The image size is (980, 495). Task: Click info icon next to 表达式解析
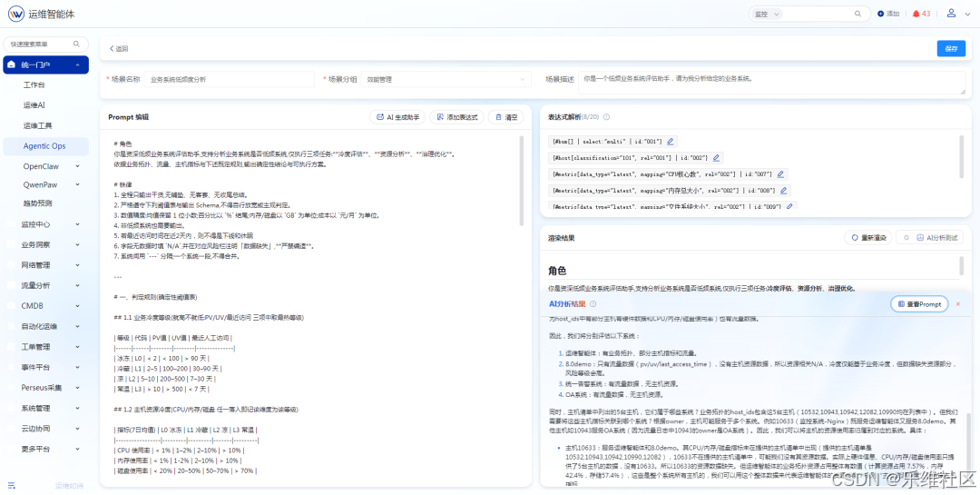(607, 117)
